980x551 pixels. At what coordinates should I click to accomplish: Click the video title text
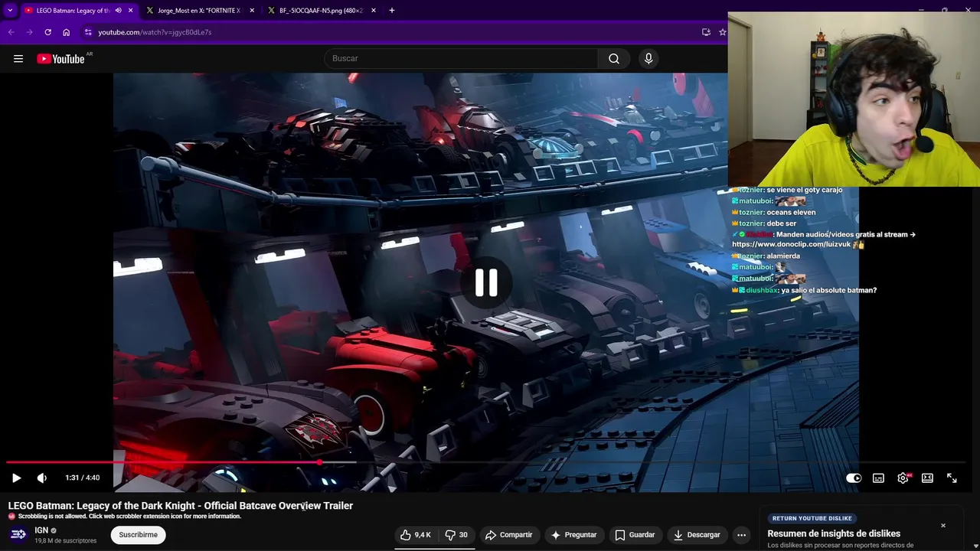(181, 506)
